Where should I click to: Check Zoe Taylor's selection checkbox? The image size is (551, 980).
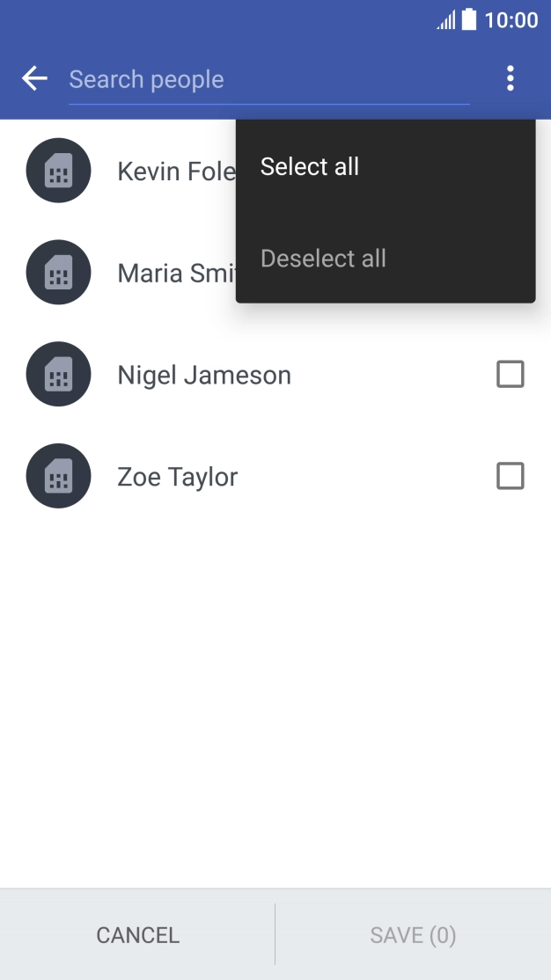pyautogui.click(x=511, y=476)
